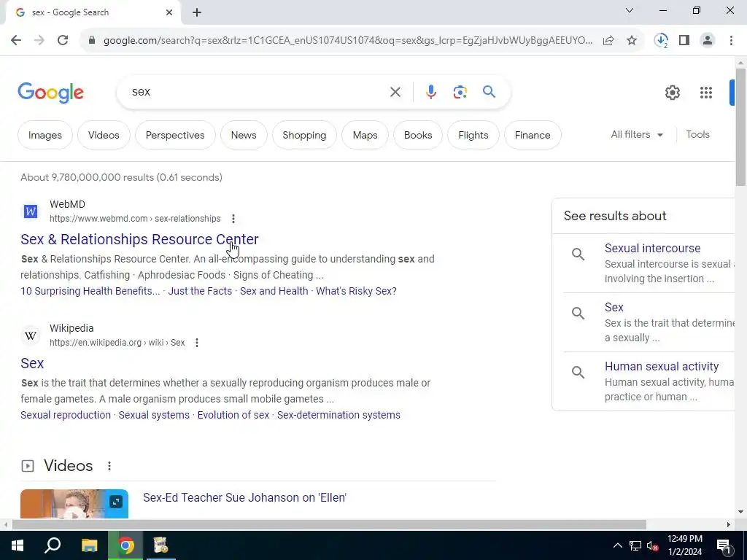Expand the All filters dropdown
This screenshot has height=560, width=747.
637,135
